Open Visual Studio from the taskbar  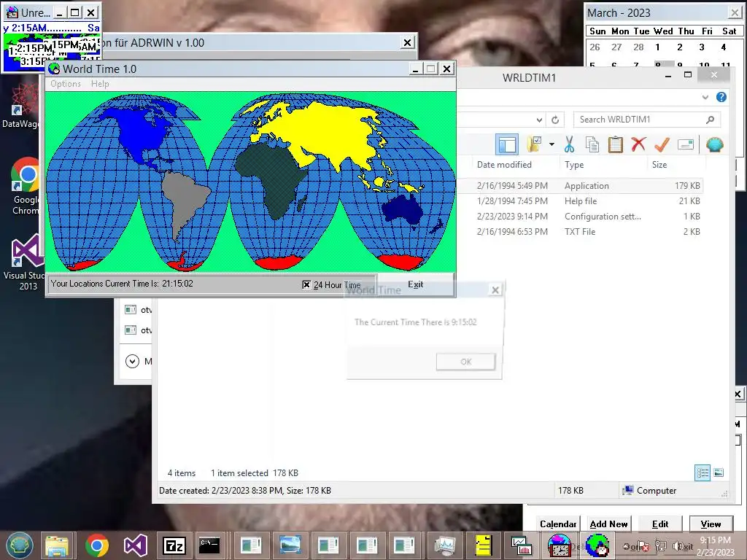coord(135,545)
